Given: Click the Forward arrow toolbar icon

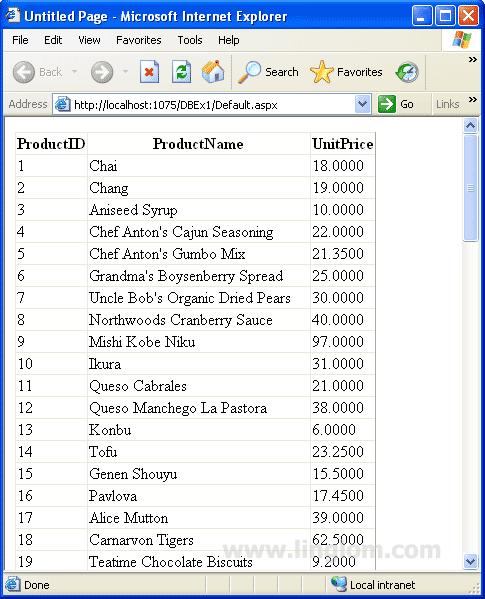Looking at the screenshot, I should tap(102, 72).
